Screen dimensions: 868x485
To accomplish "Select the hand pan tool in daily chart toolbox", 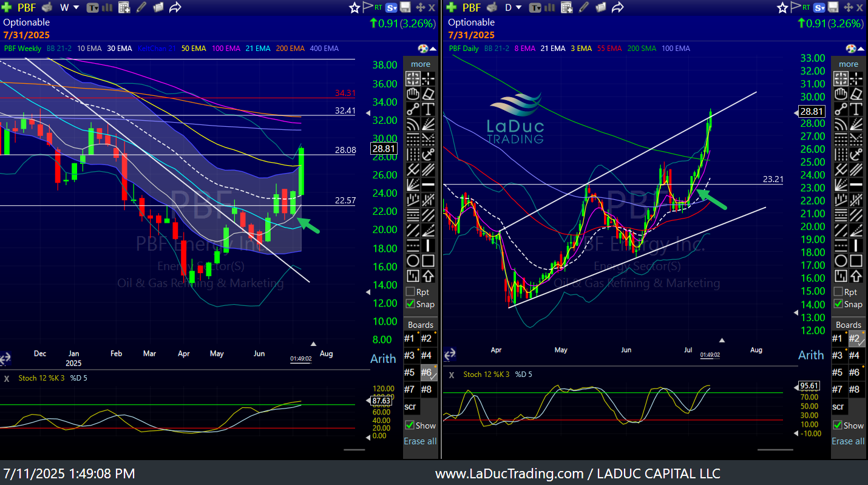I will (x=841, y=94).
